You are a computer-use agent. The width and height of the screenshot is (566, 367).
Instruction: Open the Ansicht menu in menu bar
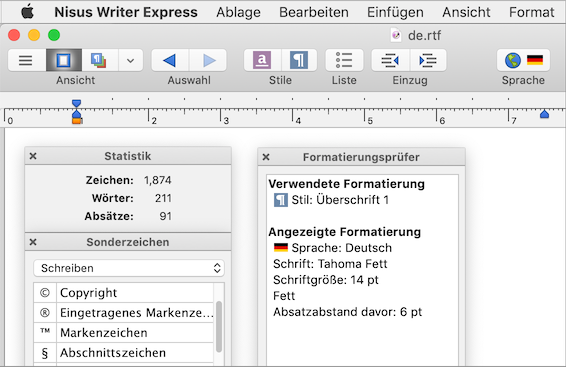(466, 12)
